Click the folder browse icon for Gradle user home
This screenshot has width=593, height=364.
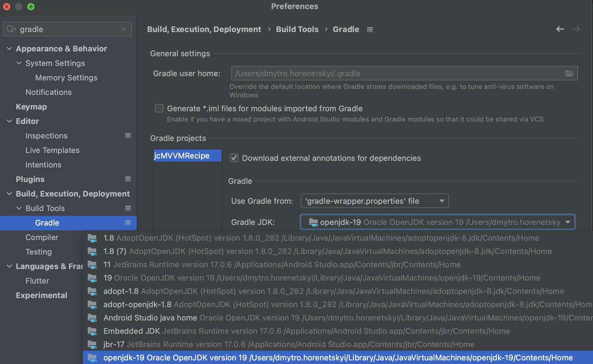coord(569,73)
